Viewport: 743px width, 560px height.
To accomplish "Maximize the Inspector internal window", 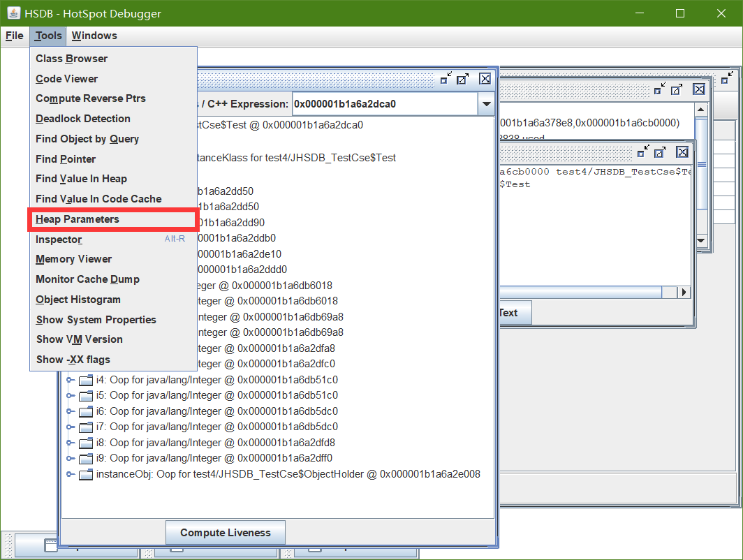I will pyautogui.click(x=462, y=79).
